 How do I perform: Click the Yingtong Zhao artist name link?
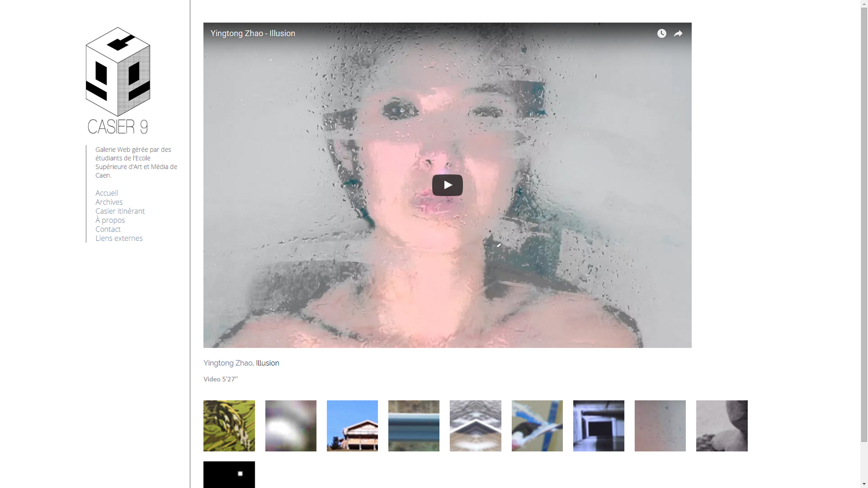[x=228, y=363]
